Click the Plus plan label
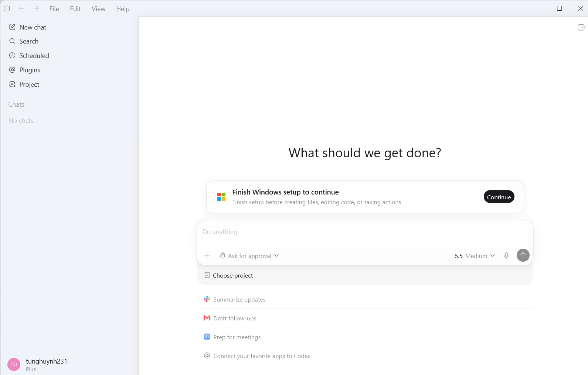The width and height of the screenshot is (588, 375). click(31, 369)
